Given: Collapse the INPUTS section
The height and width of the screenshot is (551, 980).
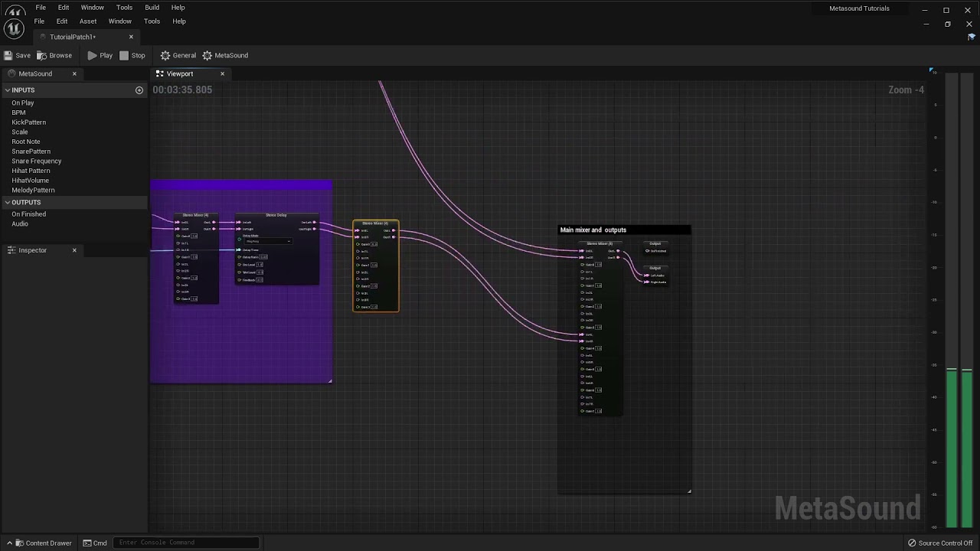Looking at the screenshot, I should pyautogui.click(x=8, y=90).
